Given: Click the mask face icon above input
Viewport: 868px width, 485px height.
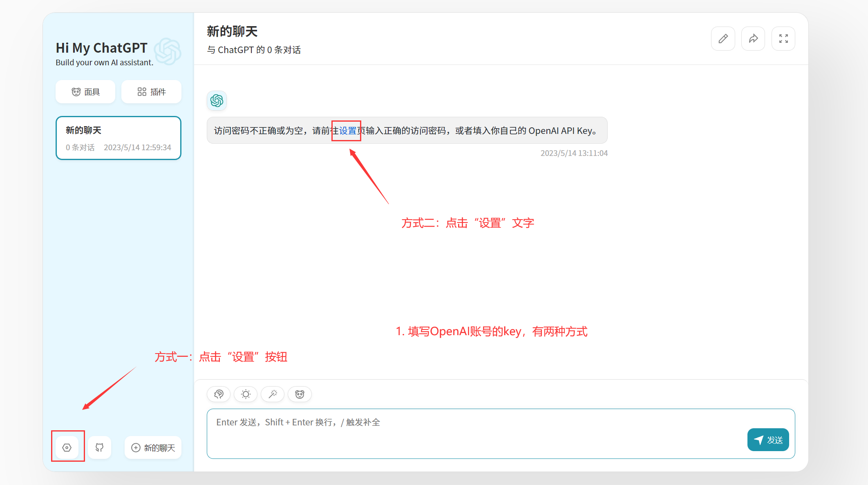Looking at the screenshot, I should [300, 394].
